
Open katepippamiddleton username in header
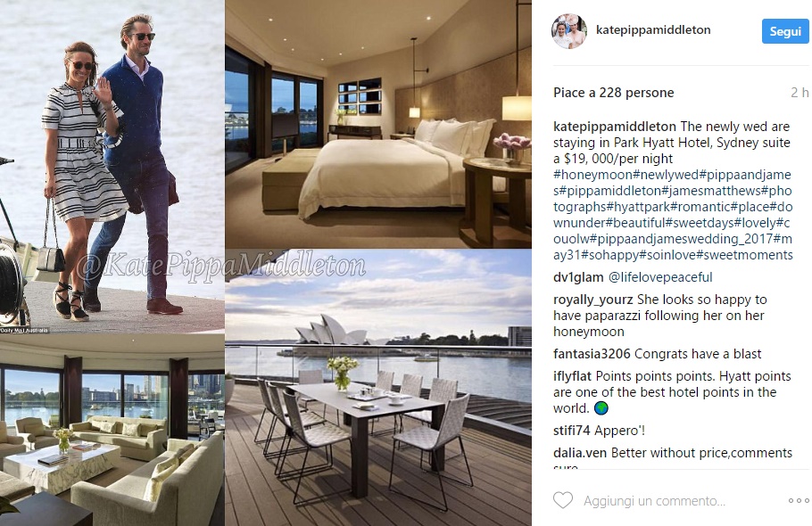tap(653, 30)
